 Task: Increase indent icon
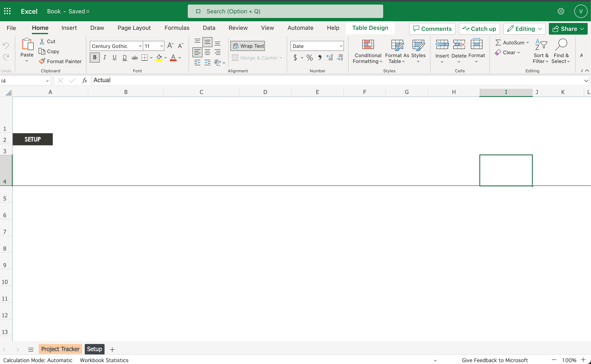pyautogui.click(x=207, y=63)
